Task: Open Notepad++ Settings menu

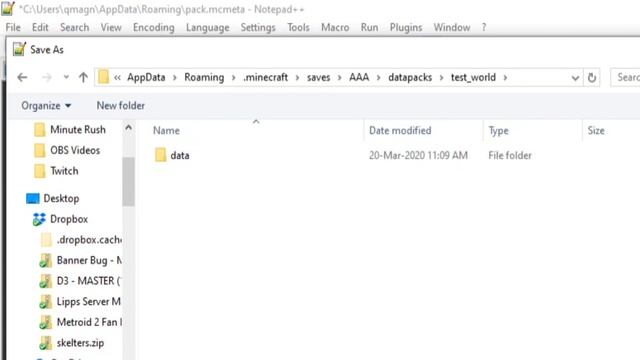Action: tap(258, 27)
